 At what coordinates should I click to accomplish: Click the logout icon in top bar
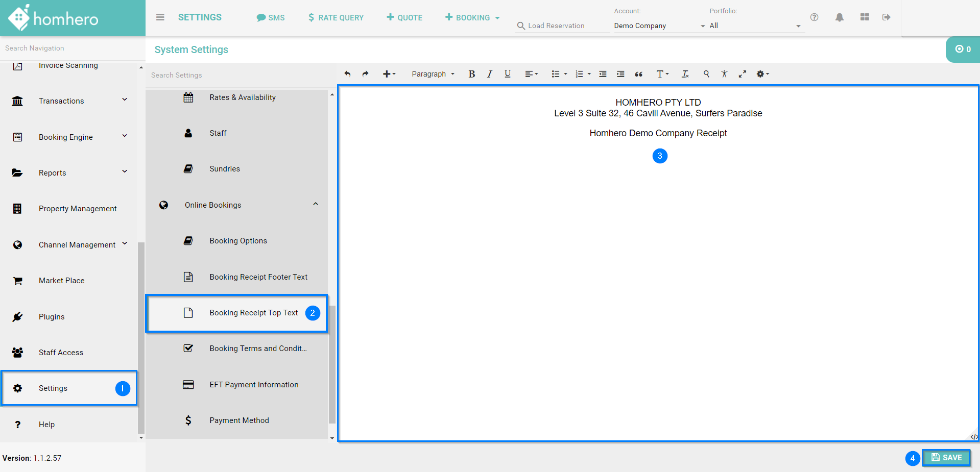(886, 17)
